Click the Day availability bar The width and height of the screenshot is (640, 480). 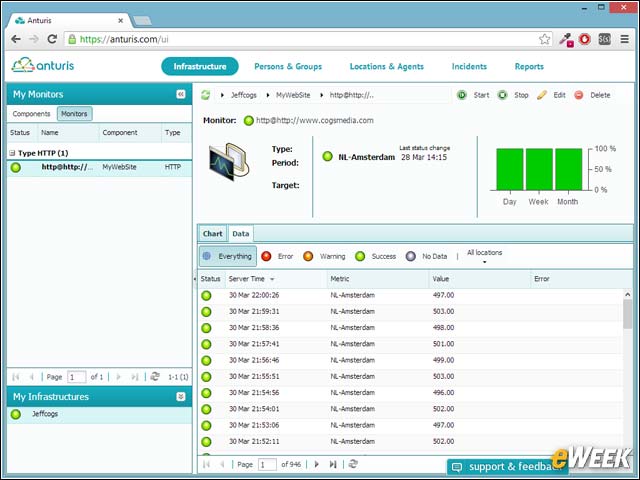509,169
